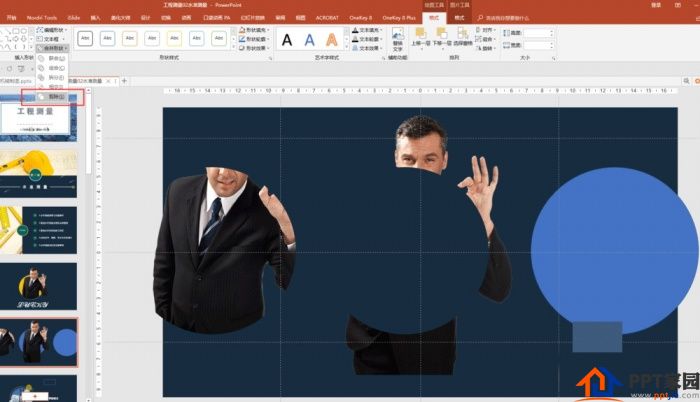Image resolution: width=700 pixels, height=402 pixels.
Task: Apply the black WordArt A style
Action: pos(287,40)
